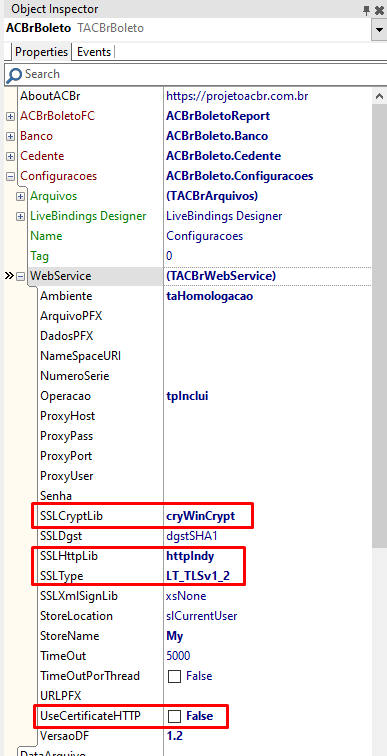Select the ProxyHost property
387x756 pixels.
(67, 416)
